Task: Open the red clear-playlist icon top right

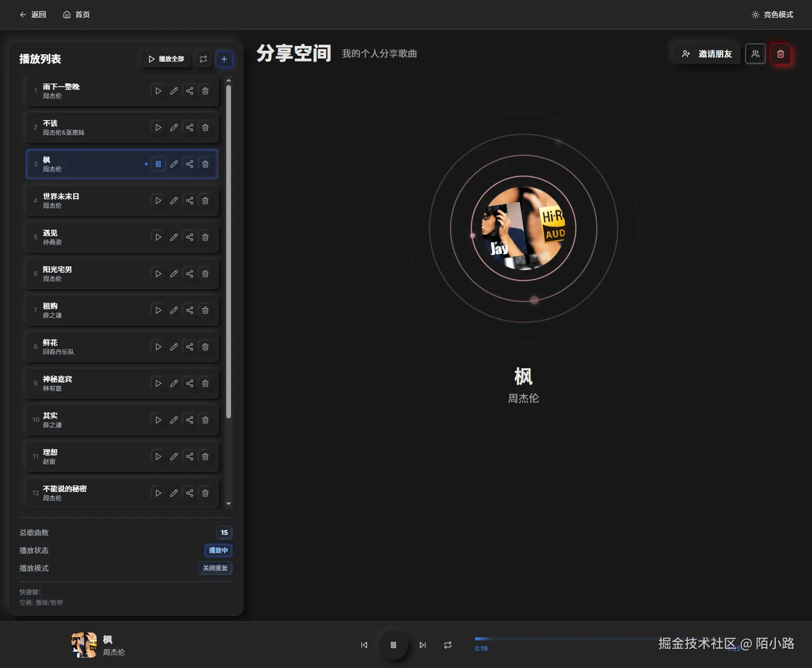Action: (x=781, y=54)
